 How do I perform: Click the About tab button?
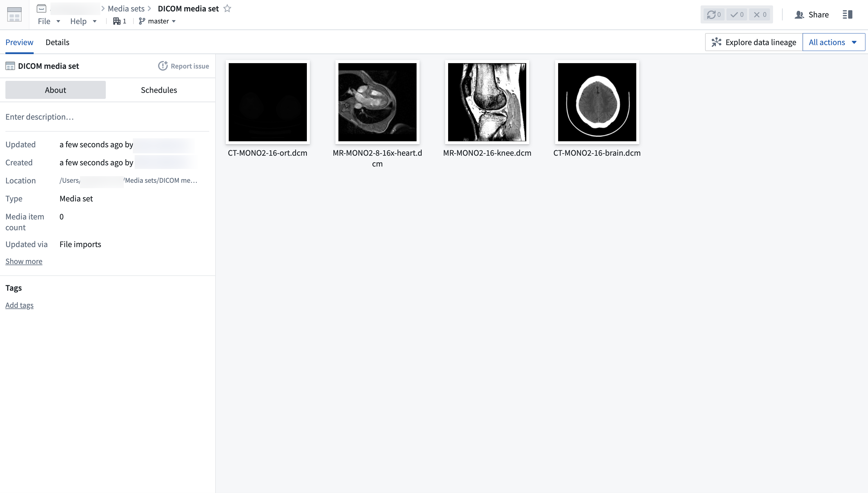click(55, 90)
